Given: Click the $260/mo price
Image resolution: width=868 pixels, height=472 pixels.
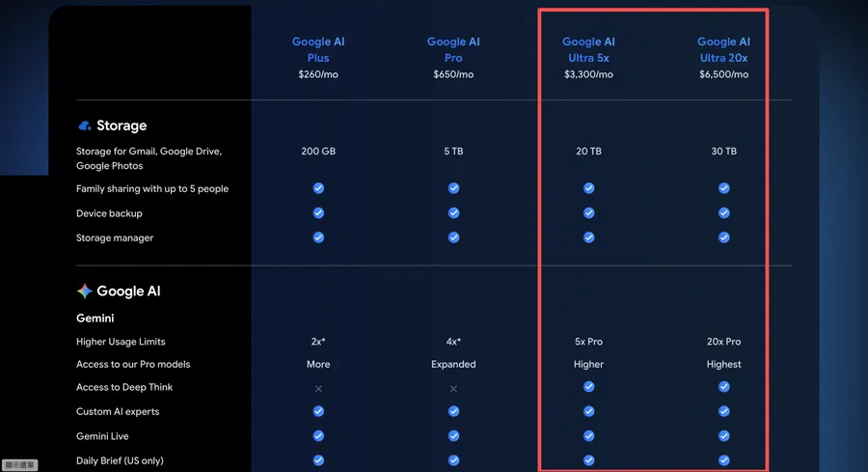Looking at the screenshot, I should [318, 74].
